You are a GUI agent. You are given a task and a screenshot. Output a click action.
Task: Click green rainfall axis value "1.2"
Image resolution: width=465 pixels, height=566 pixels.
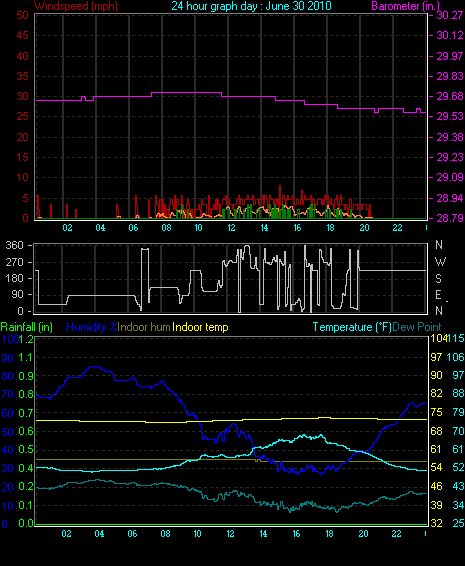26,339
